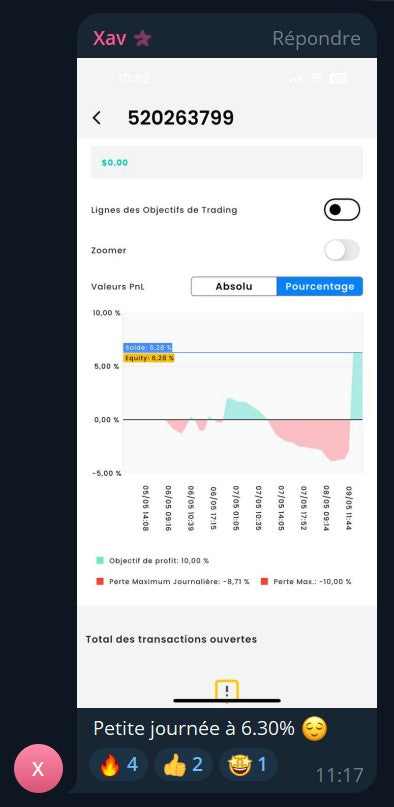Tap the battery indicator in status bar
Viewport: 394px width, 807px height.
(x=339, y=78)
